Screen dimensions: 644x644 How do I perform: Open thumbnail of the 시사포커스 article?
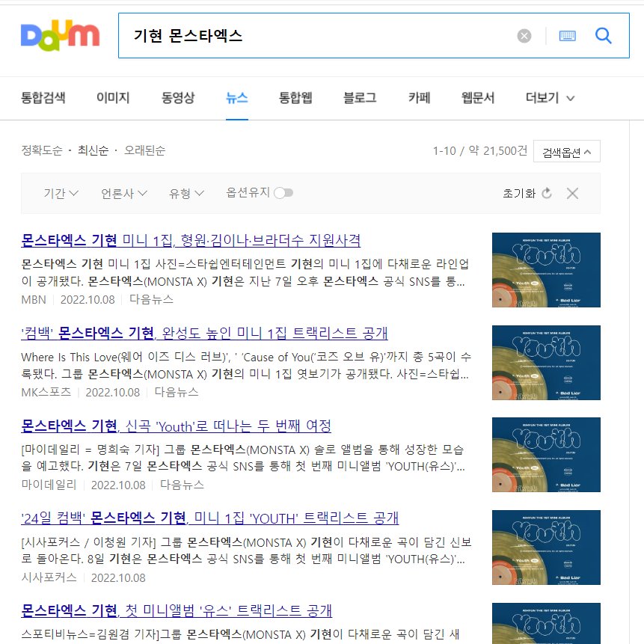(546, 548)
